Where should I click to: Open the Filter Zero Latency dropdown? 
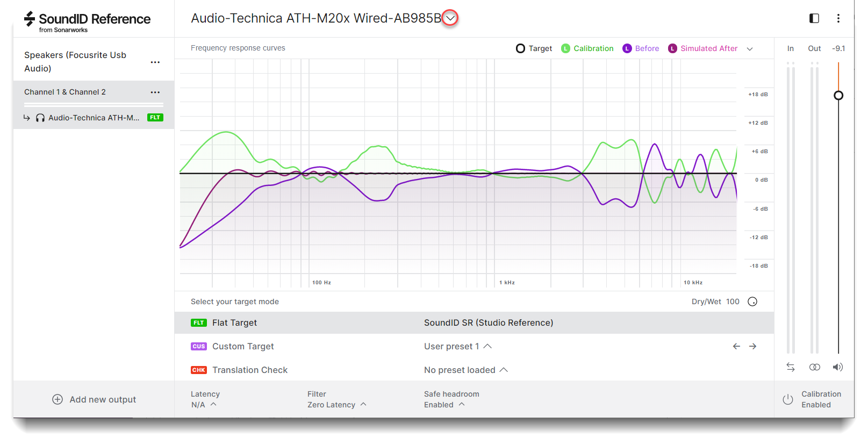pos(337,405)
